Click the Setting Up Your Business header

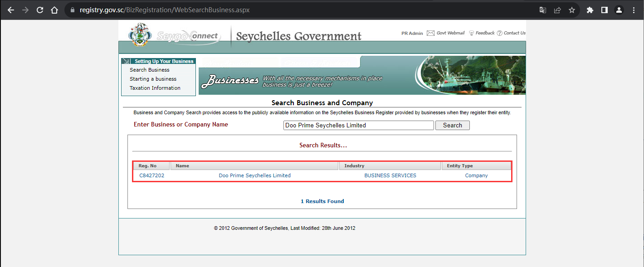coord(159,61)
